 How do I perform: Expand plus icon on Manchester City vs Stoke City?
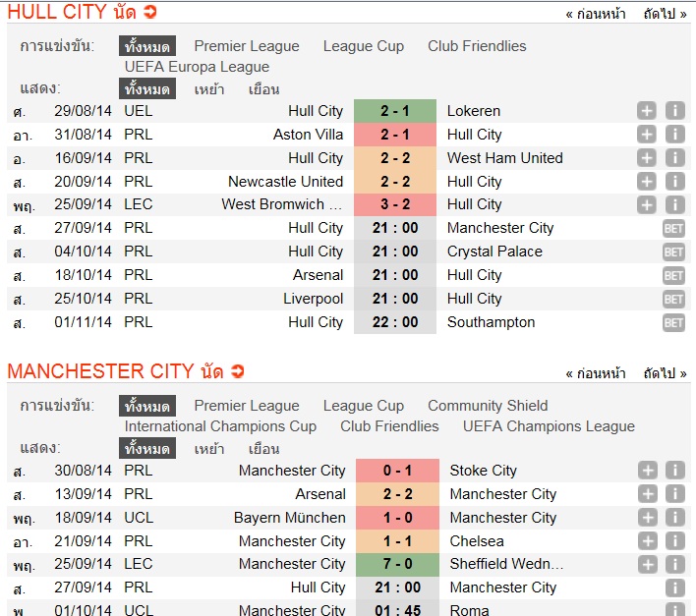pyautogui.click(x=647, y=471)
